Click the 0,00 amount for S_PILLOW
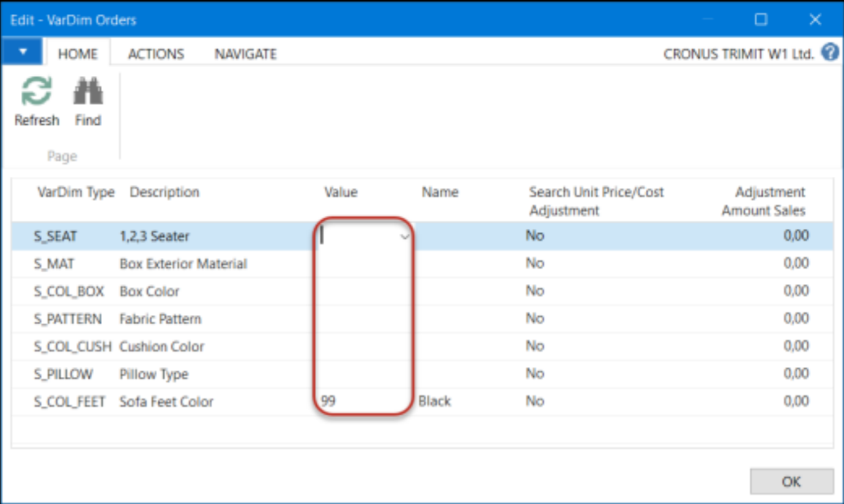Viewport: 844px width, 504px height. click(x=796, y=374)
